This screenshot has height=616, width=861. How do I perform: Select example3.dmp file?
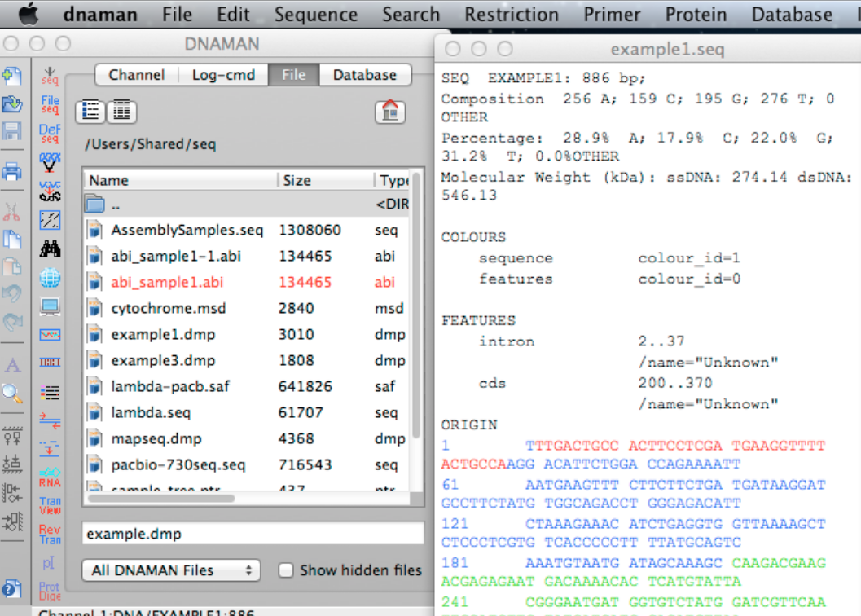click(247, 360)
